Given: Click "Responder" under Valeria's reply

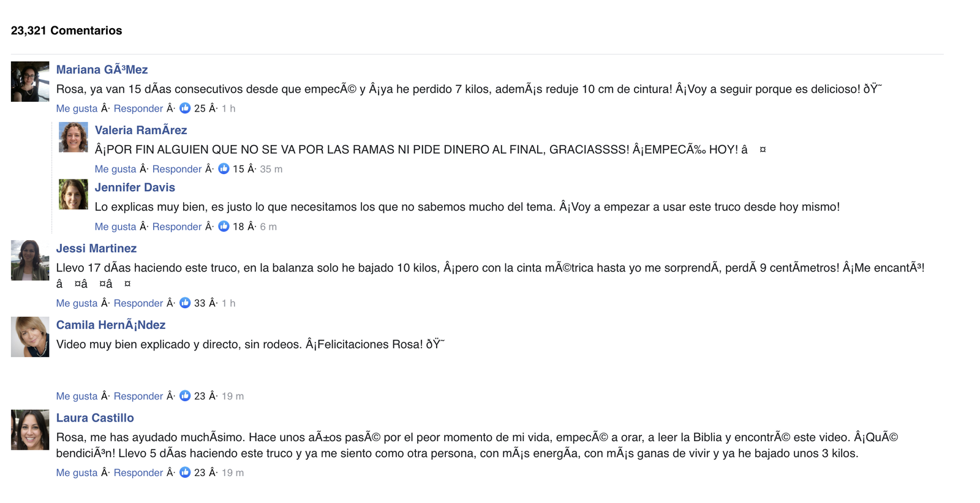Looking at the screenshot, I should point(177,169).
